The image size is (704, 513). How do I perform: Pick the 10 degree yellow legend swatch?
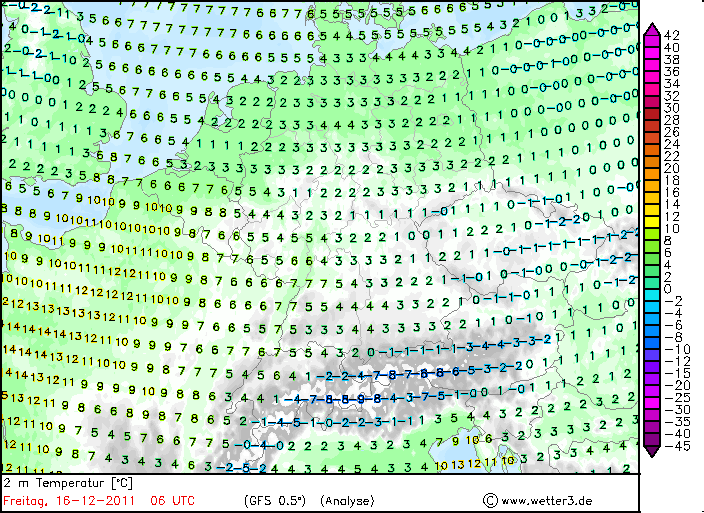(x=651, y=229)
